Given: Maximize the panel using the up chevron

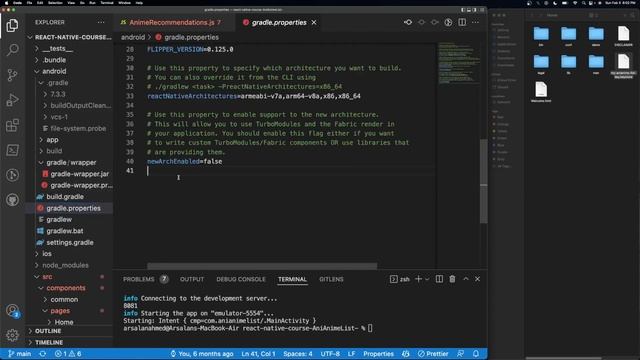Looking at the screenshot, I should (x=466, y=279).
